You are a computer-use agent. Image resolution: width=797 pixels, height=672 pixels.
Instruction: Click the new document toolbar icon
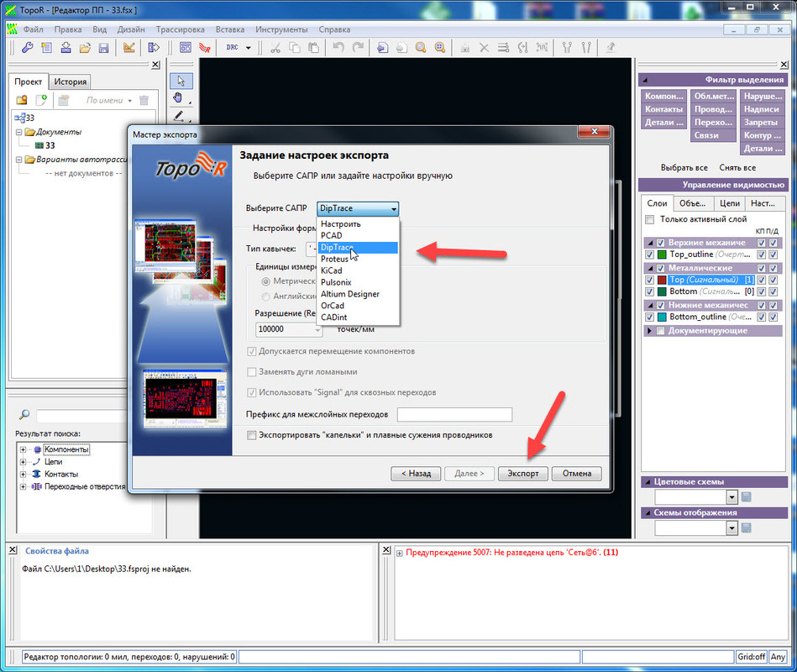tap(46, 48)
